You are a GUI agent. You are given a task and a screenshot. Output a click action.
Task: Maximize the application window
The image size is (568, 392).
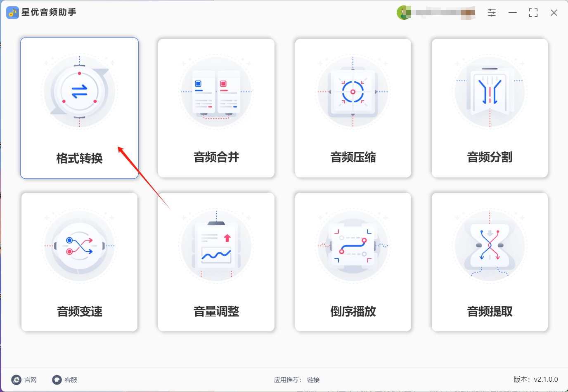click(x=533, y=13)
